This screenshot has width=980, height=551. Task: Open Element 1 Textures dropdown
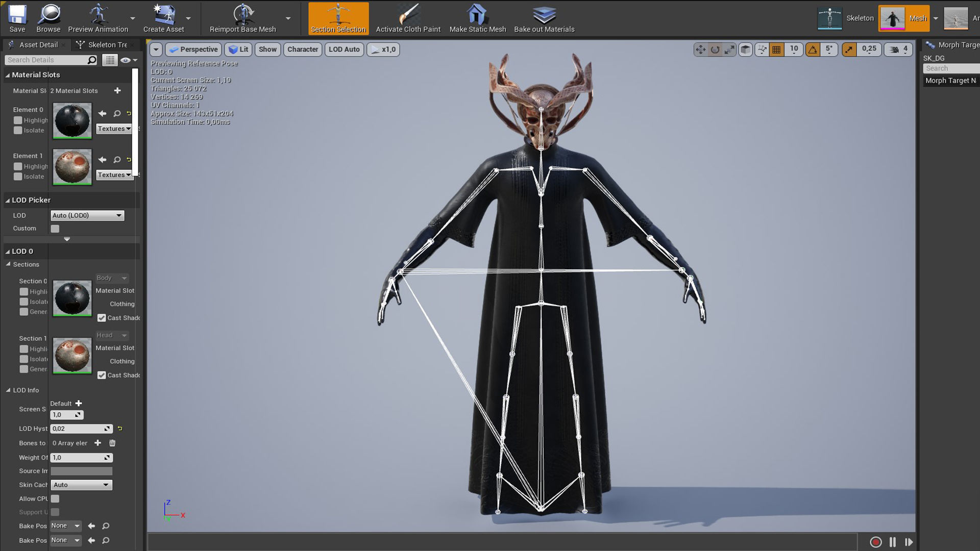[x=114, y=174]
